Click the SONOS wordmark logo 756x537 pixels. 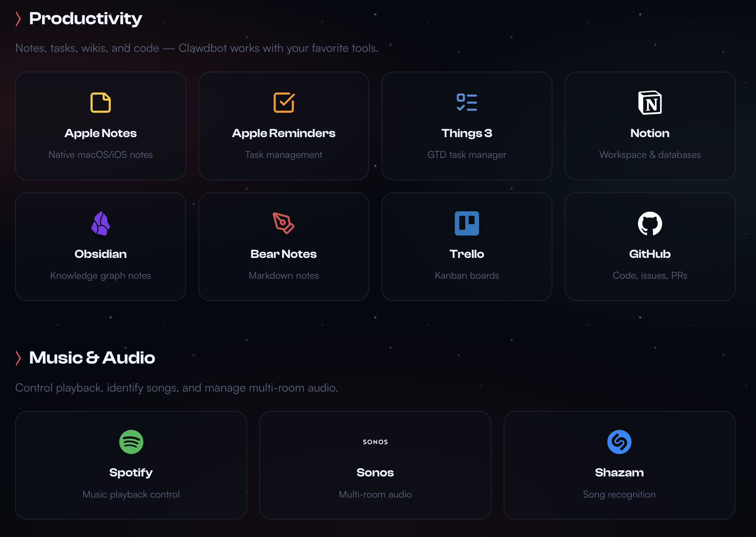tap(375, 442)
